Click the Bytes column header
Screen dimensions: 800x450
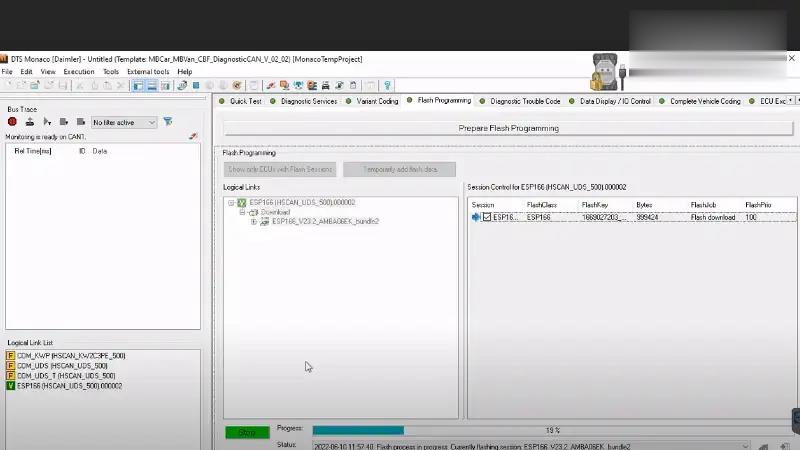tap(644, 205)
